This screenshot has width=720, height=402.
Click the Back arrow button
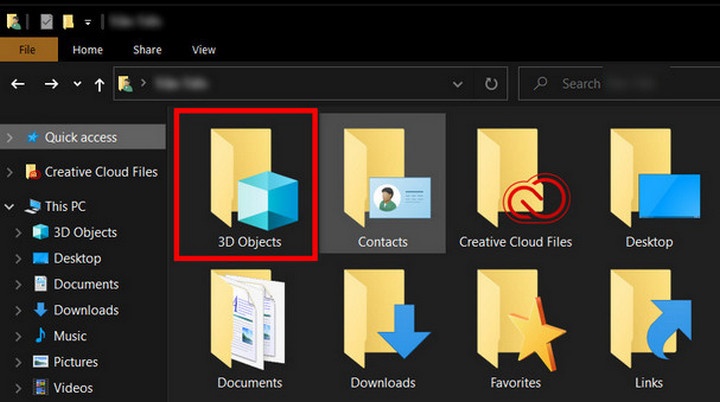point(18,84)
